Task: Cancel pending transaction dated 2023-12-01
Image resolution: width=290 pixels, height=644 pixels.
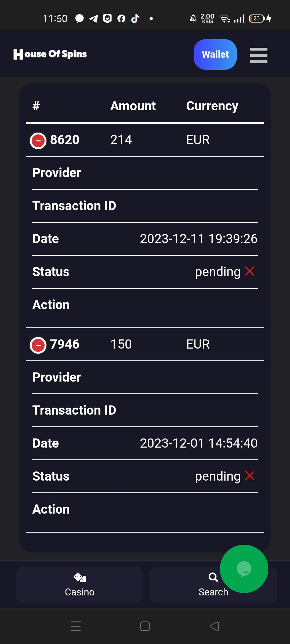Action: pyautogui.click(x=250, y=476)
